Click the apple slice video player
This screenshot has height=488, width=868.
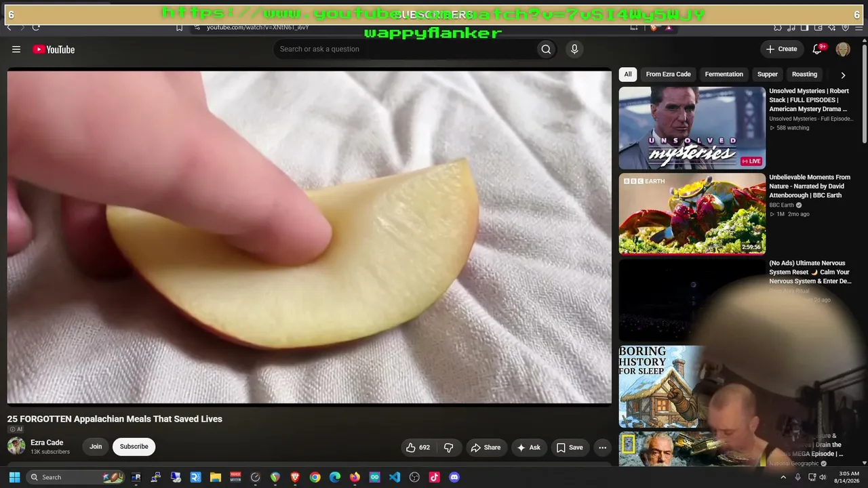point(309,237)
